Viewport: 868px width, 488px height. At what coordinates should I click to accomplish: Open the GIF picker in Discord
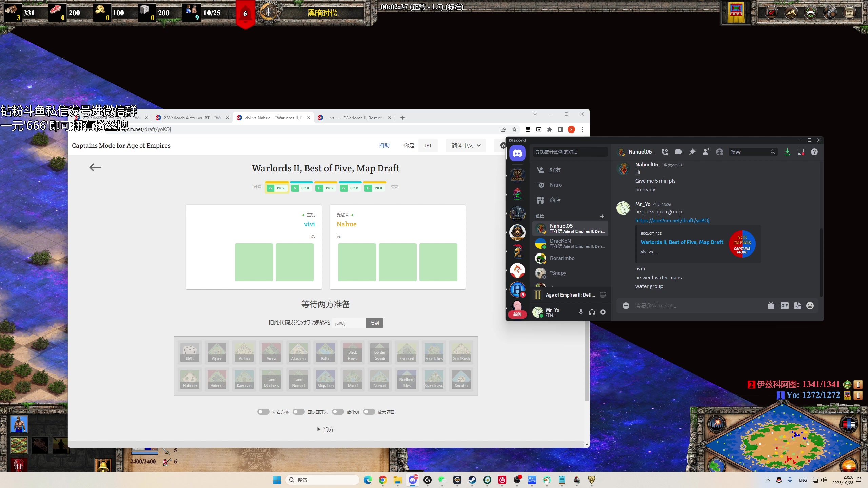click(784, 306)
